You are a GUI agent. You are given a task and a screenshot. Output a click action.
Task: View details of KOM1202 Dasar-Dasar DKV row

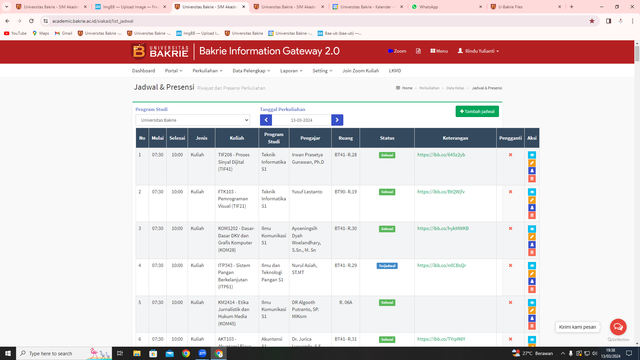(x=531, y=229)
